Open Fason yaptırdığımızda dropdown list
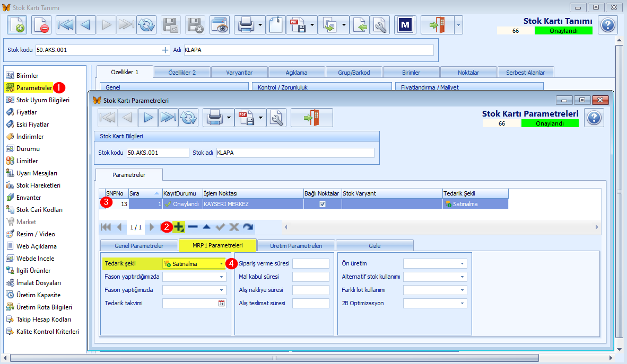The height and width of the screenshot is (364, 627). pos(221,277)
